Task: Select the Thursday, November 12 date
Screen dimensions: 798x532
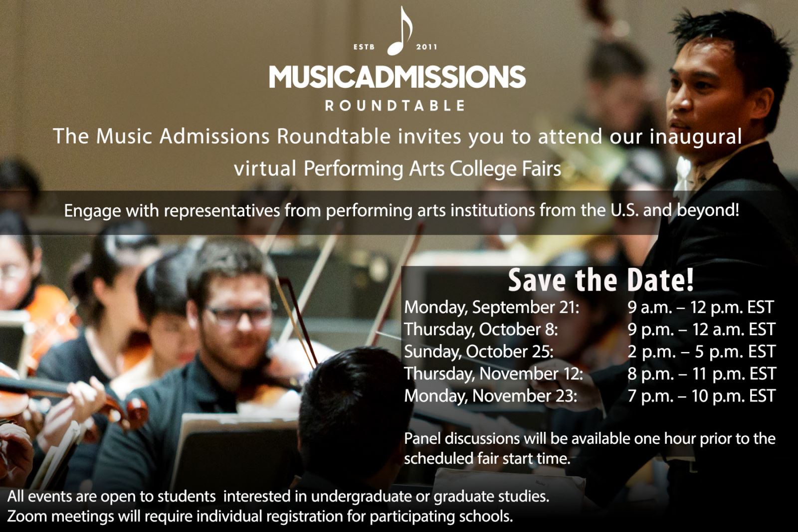Action: (x=493, y=373)
